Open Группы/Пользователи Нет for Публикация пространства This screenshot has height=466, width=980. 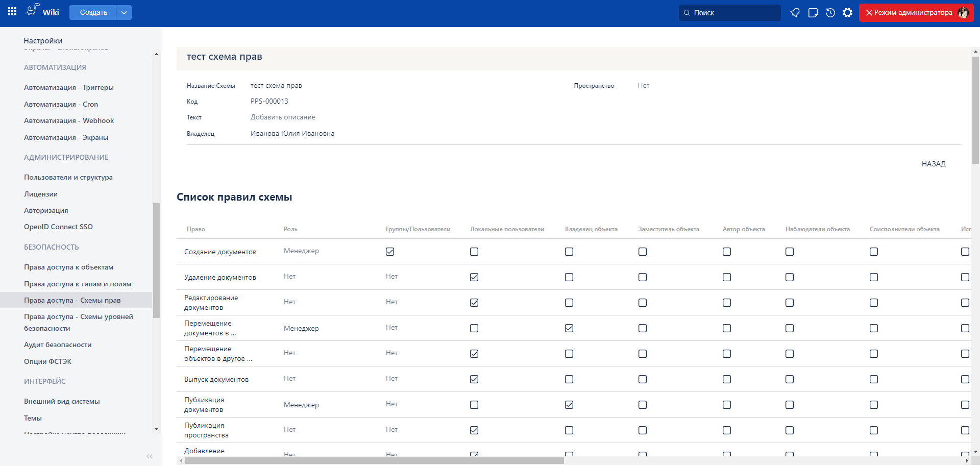(x=391, y=429)
